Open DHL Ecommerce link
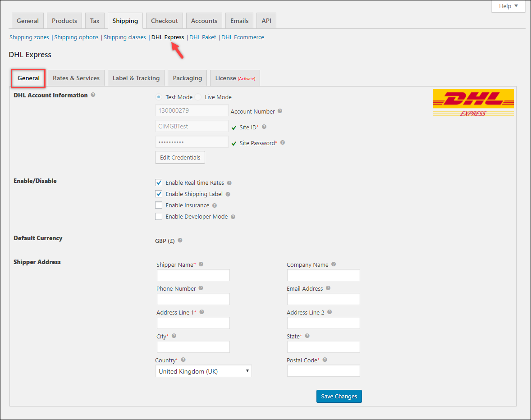This screenshot has height=420, width=531. 243,37
